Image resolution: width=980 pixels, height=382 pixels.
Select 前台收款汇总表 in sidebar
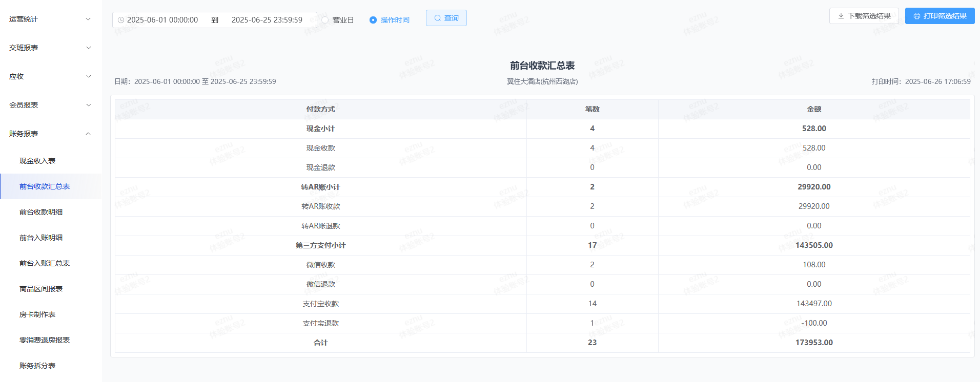(50, 186)
